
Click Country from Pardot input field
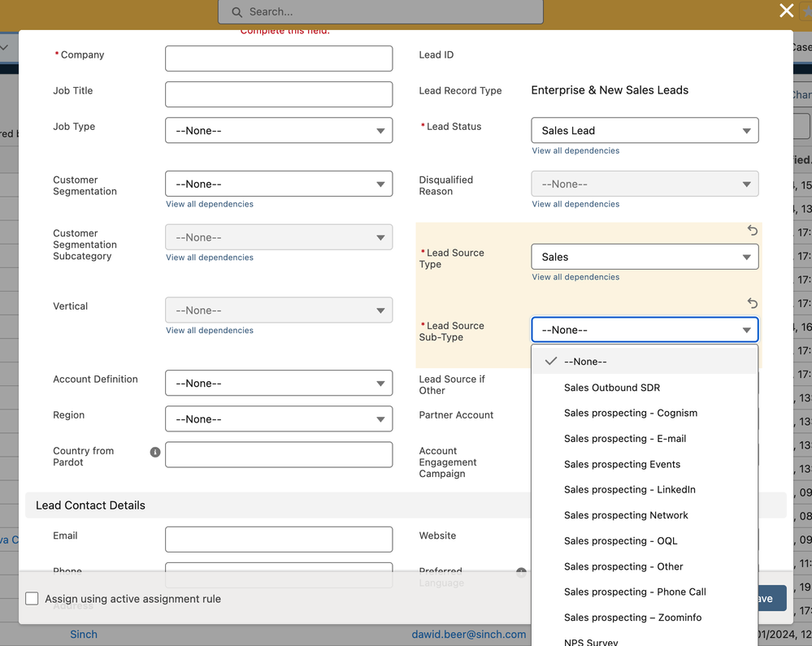(x=279, y=454)
